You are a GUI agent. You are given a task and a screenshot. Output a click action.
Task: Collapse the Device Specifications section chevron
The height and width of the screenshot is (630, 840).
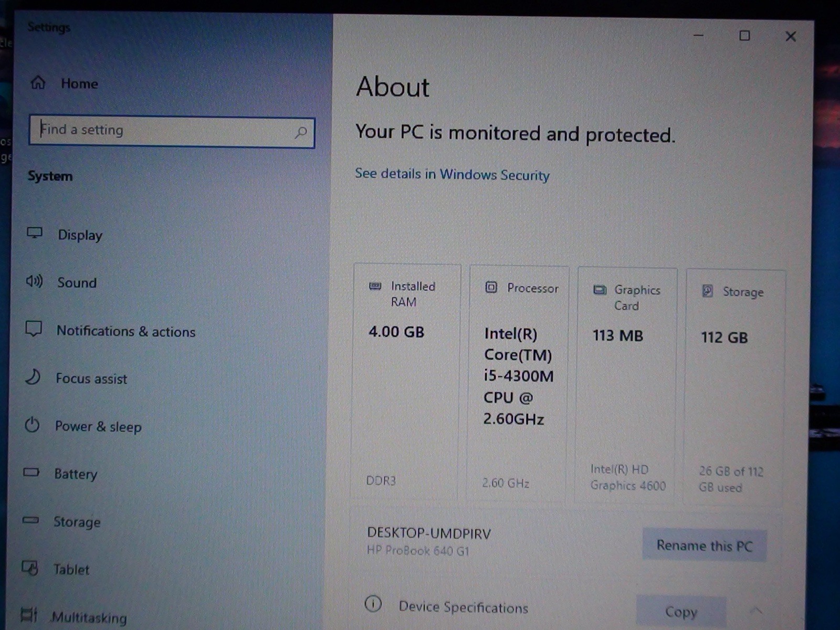756,611
